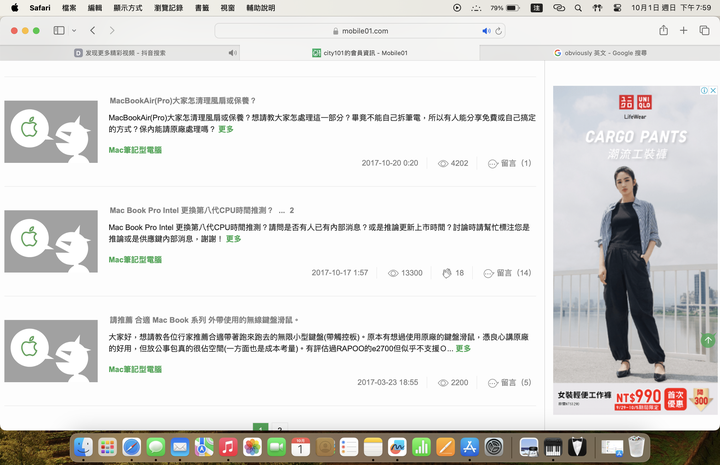Switch to the 抖音搜索 tab
Screen dimensions: 720x465
(x=120, y=53)
